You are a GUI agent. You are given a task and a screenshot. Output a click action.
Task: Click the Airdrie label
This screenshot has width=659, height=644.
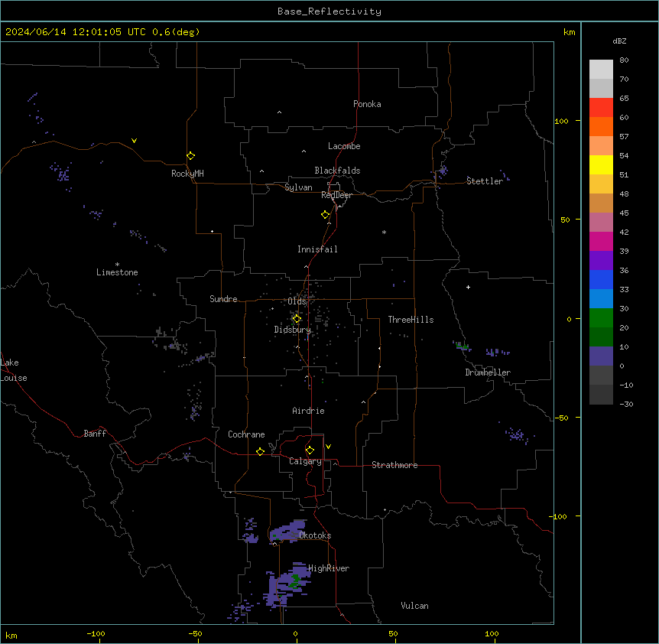(309, 411)
